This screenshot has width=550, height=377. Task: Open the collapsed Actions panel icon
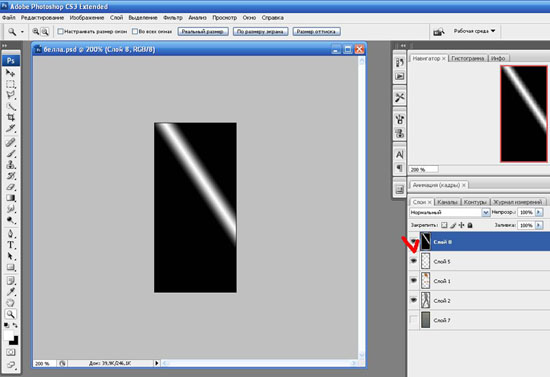tap(400, 76)
